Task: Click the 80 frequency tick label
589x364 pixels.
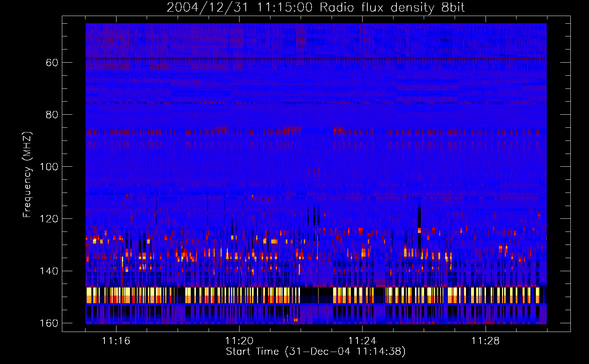Action: 52,115
